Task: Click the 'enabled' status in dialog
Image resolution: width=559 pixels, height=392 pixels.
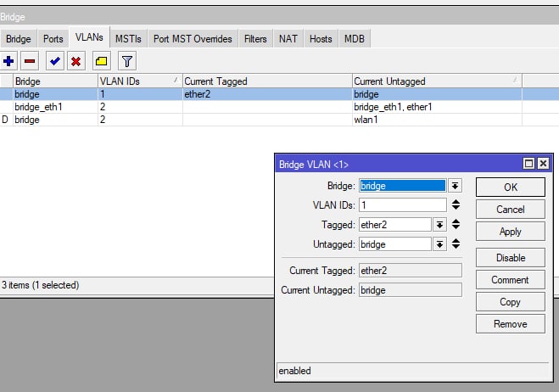Action: pos(294,371)
